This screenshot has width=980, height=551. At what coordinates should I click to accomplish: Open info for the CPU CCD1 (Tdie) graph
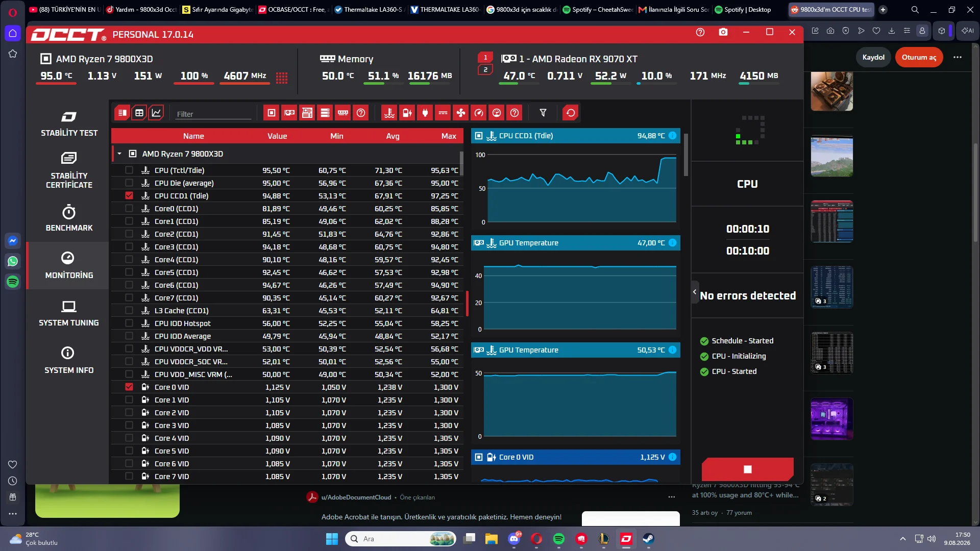673,136
